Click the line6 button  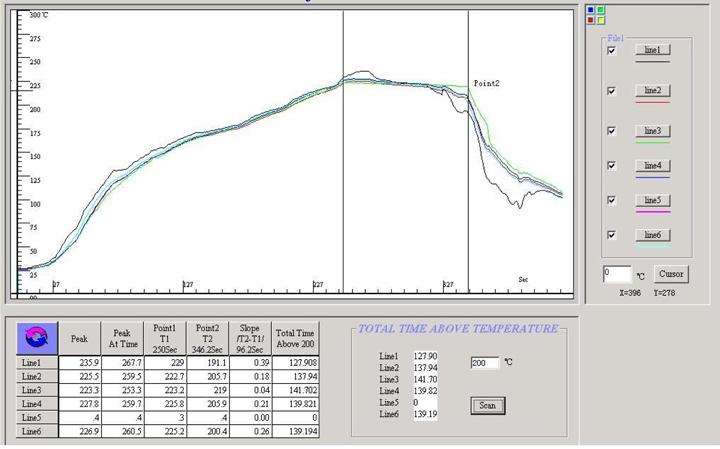pos(652,235)
